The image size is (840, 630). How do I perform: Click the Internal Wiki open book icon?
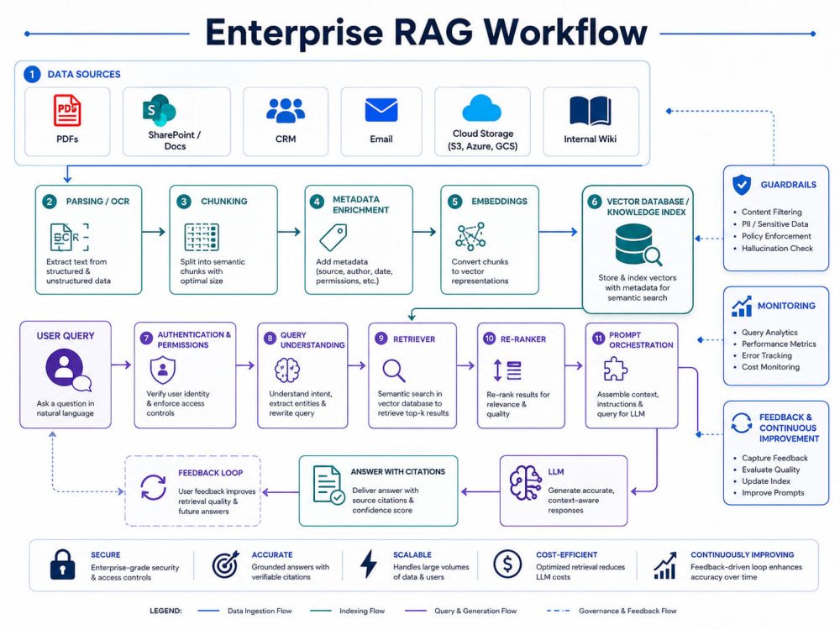point(590,111)
